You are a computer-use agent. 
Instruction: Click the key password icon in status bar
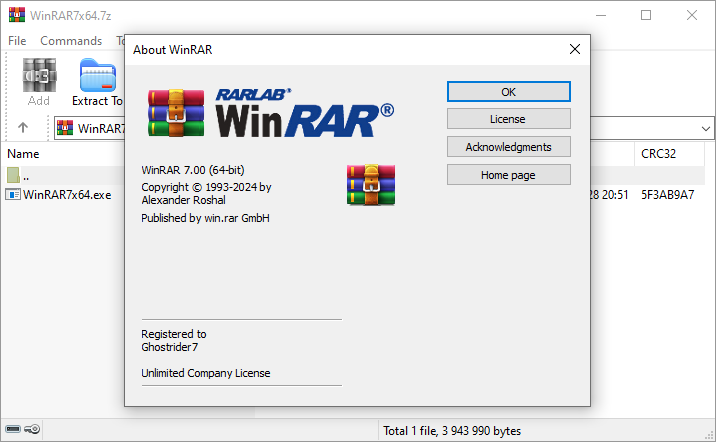click(32, 429)
